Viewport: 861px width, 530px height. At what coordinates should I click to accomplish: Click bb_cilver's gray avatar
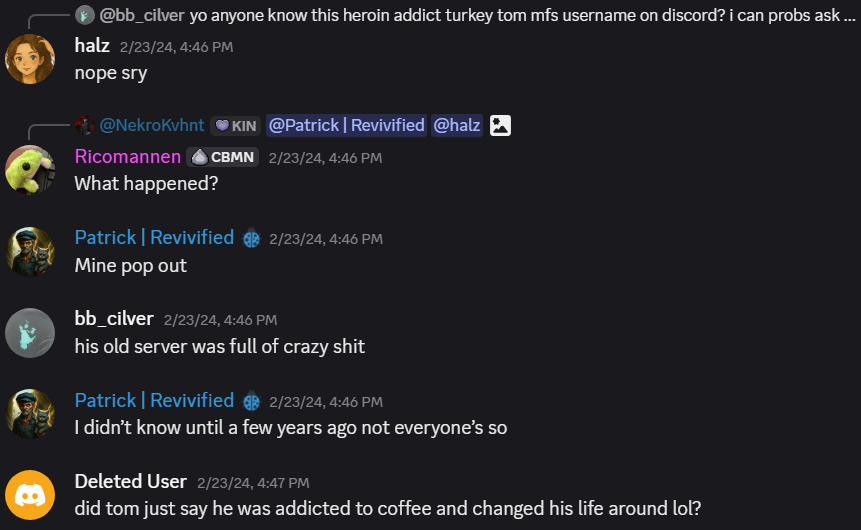coord(30,333)
